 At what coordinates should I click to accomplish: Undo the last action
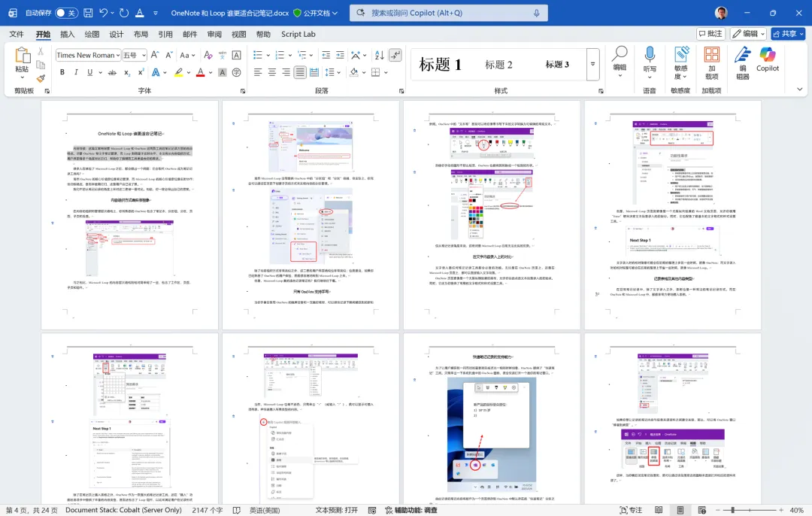coord(103,13)
